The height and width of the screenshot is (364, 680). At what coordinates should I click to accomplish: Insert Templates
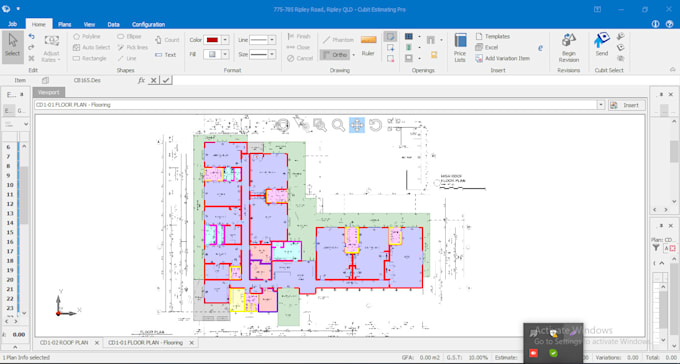(493, 36)
